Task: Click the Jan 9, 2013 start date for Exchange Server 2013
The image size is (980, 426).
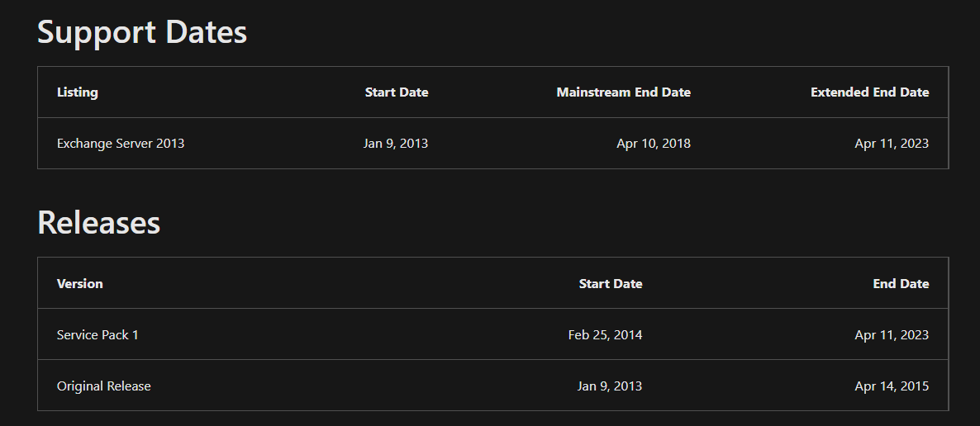Action: tap(396, 144)
